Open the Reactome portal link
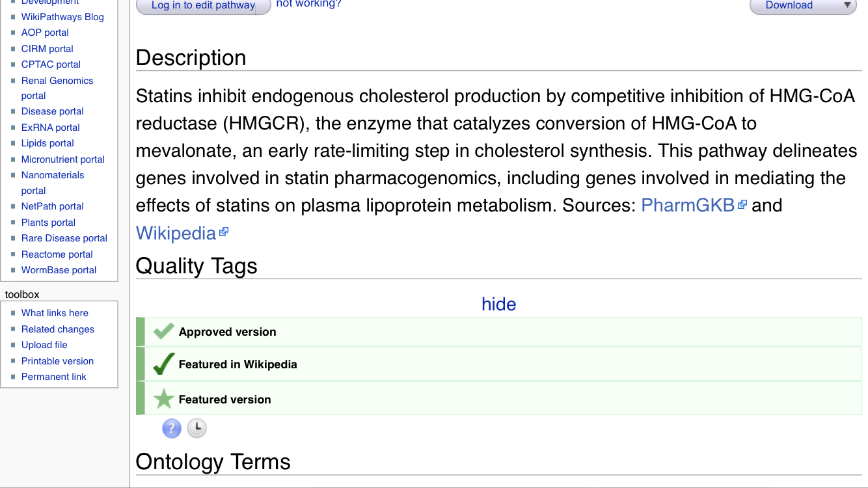The width and height of the screenshot is (868, 488). pos(57,254)
